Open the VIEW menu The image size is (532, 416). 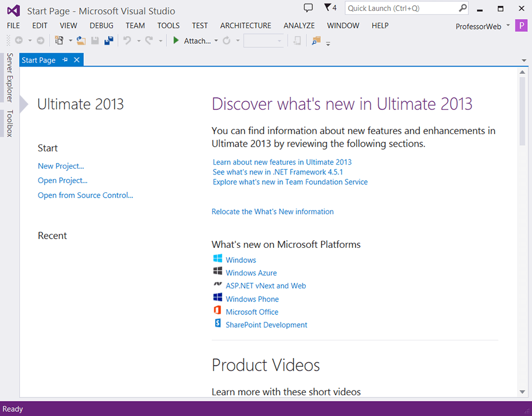[69, 26]
